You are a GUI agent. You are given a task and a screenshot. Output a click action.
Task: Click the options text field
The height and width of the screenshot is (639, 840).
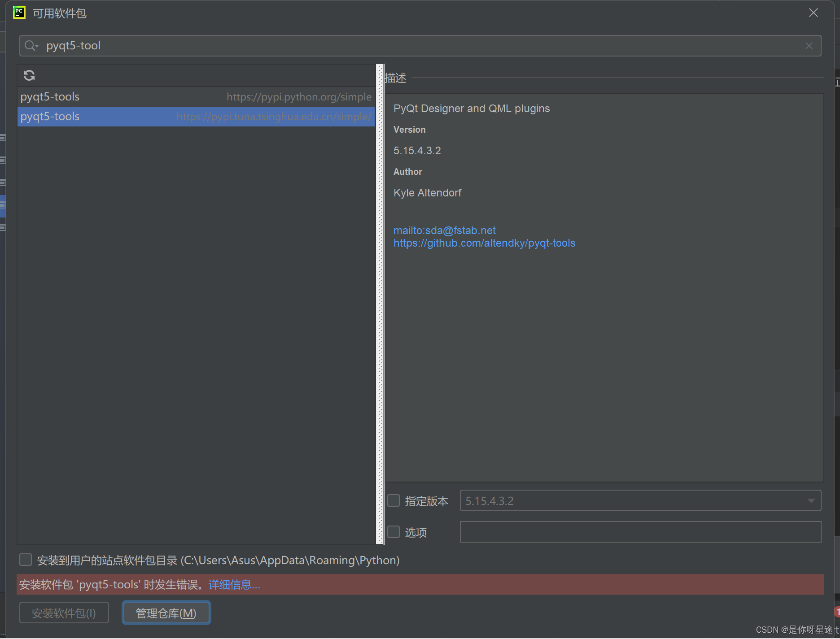coord(640,532)
